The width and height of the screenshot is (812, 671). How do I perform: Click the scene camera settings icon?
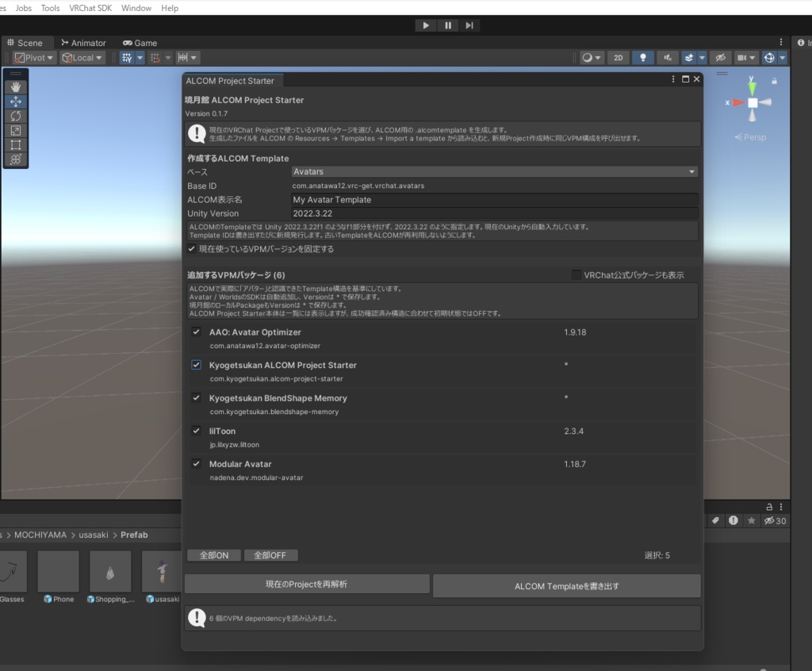click(x=742, y=58)
